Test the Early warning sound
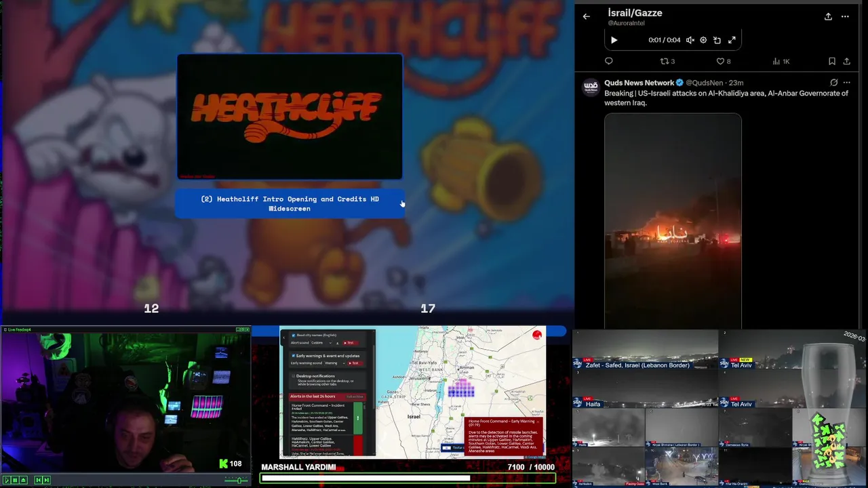The height and width of the screenshot is (488, 868). point(355,363)
